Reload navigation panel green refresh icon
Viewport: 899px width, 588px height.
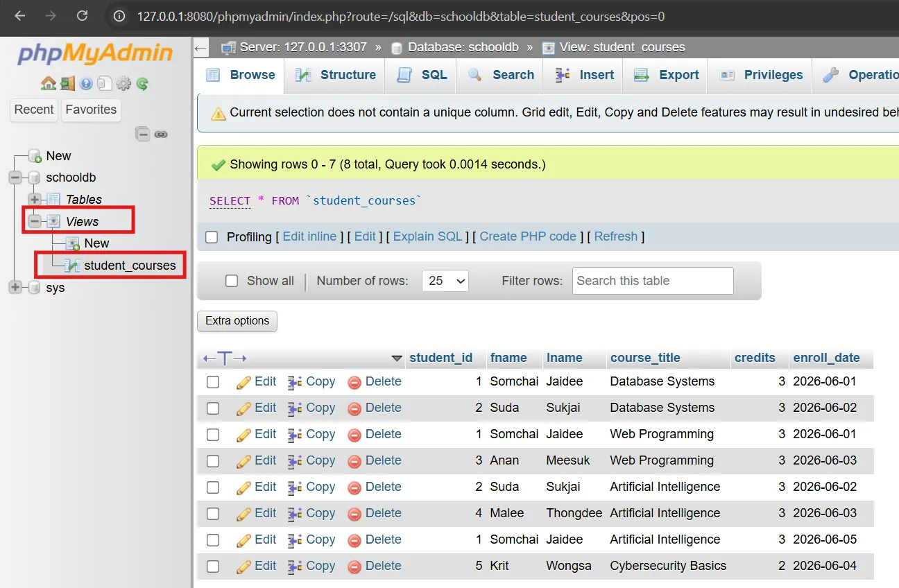coord(142,84)
